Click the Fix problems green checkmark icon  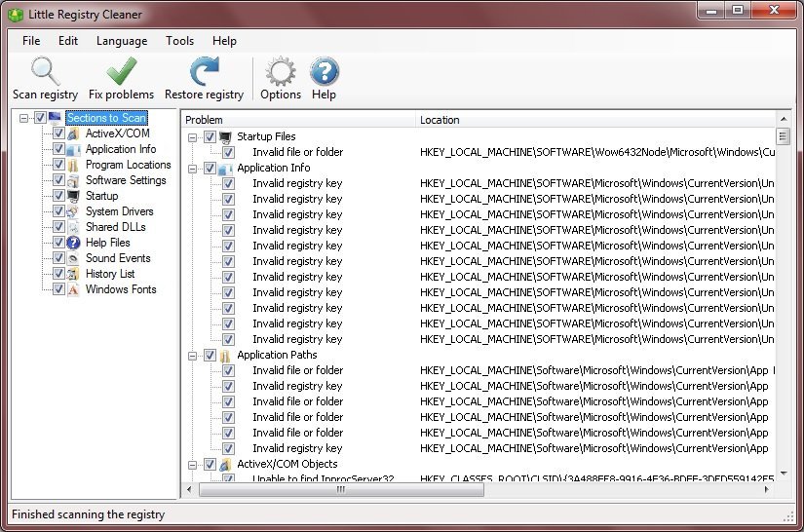[x=122, y=71]
